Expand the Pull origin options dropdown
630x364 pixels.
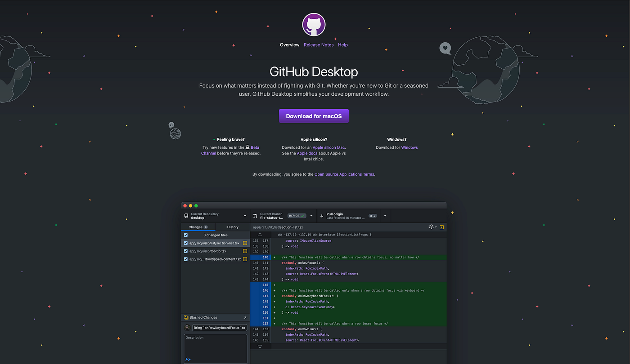coord(385,216)
